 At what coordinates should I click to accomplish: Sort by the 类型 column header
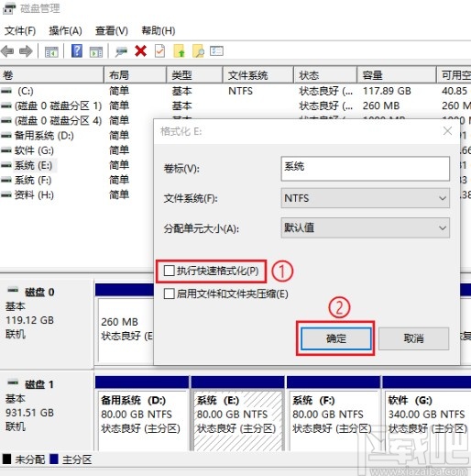coord(194,75)
